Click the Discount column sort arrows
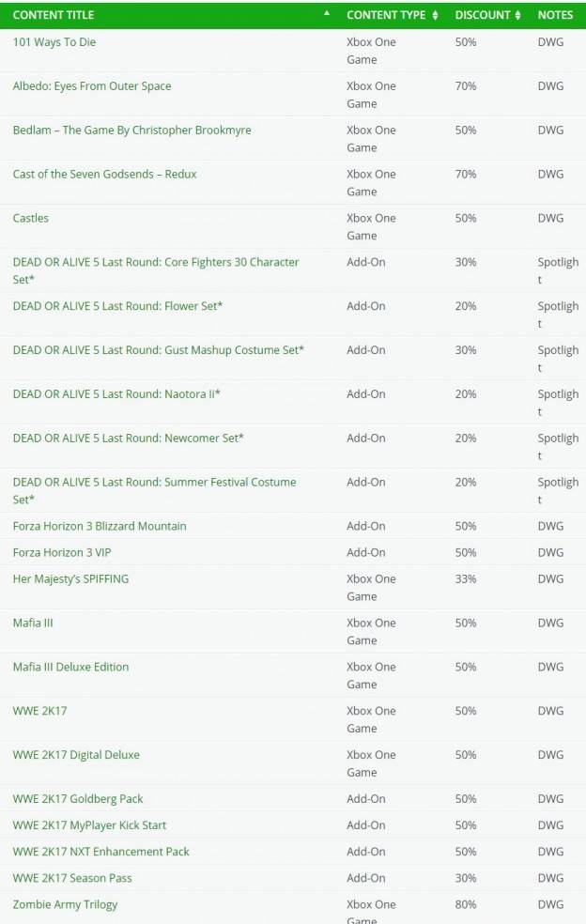Viewport: 586px width, 924px height. [517, 15]
